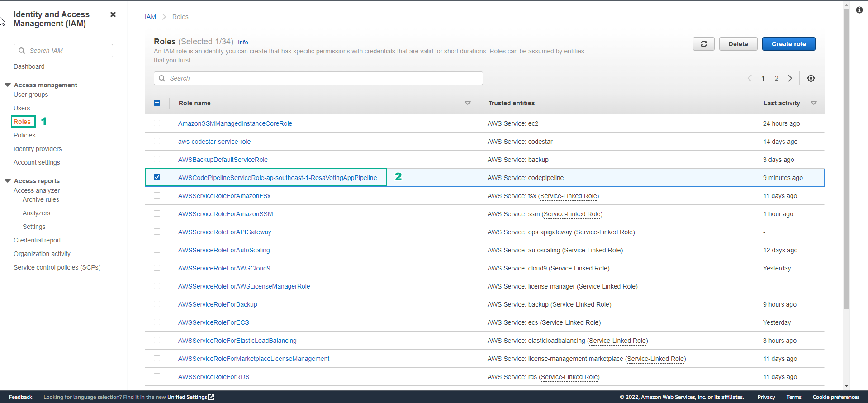The image size is (868, 403).
Task: Sort by Role name column arrow
Action: click(467, 103)
